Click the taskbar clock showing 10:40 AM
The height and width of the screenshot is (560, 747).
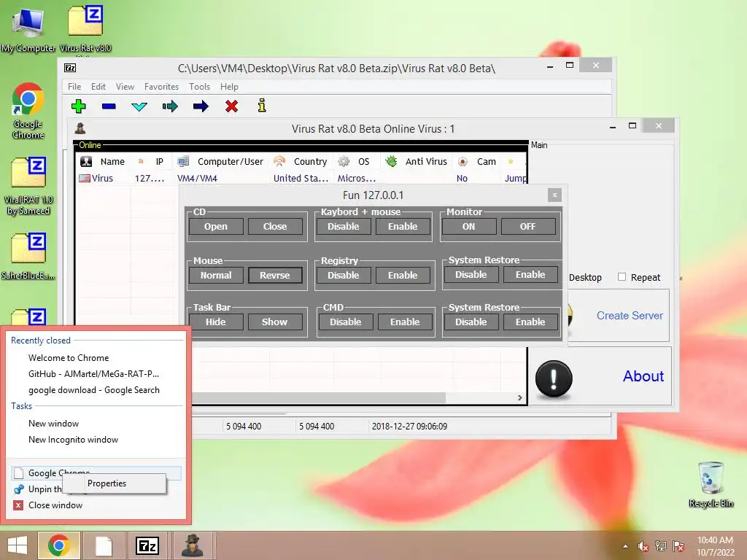coord(715,545)
